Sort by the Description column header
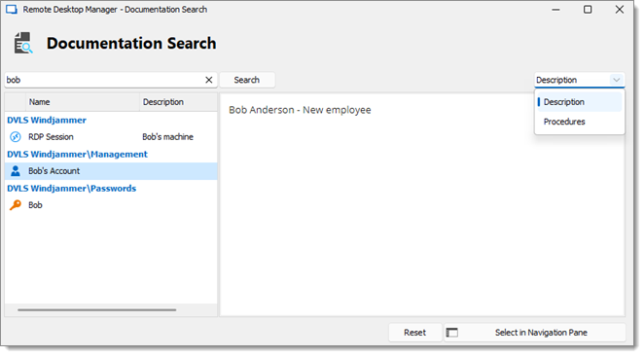Image resolution: width=644 pixels, height=356 pixels. (x=178, y=102)
